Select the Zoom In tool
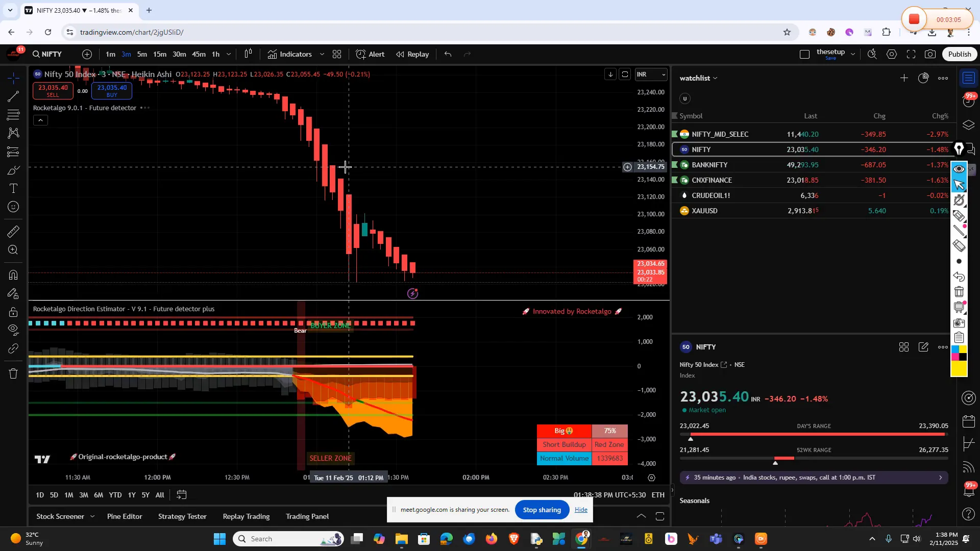Image resolution: width=980 pixels, height=551 pixels. coord(13,249)
